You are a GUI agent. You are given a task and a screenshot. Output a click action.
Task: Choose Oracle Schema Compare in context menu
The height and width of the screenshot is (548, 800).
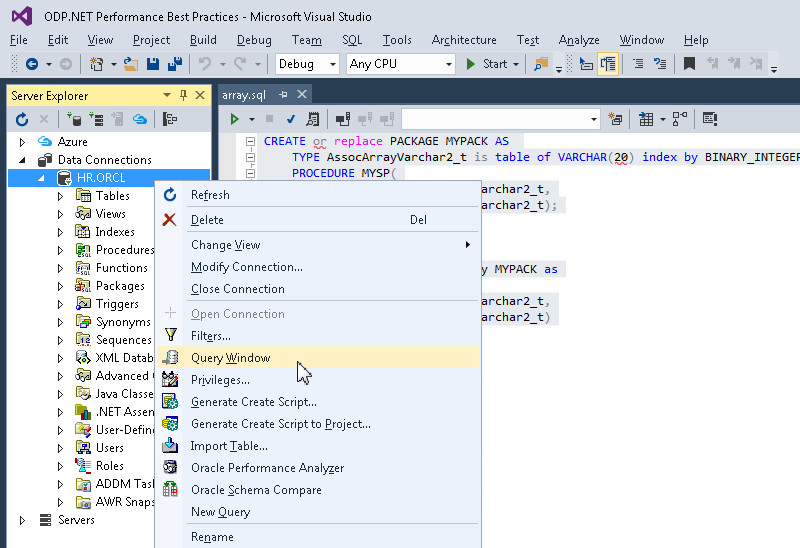click(x=256, y=490)
